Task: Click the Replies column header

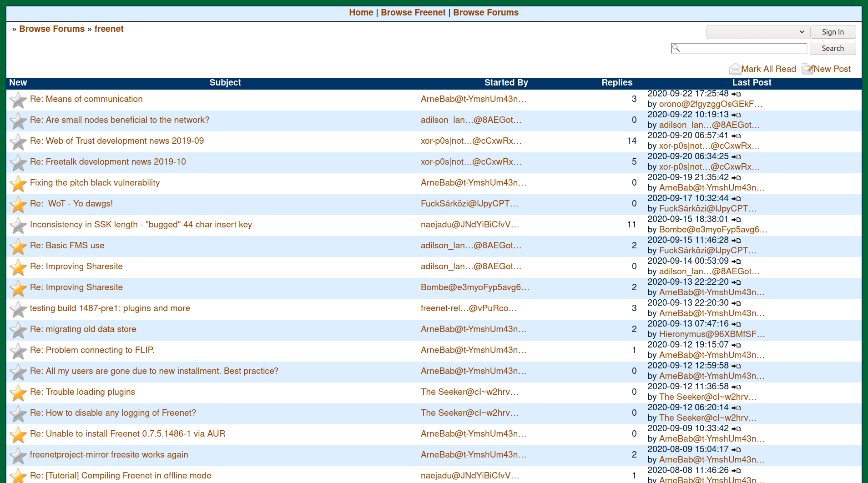Action: [x=617, y=83]
